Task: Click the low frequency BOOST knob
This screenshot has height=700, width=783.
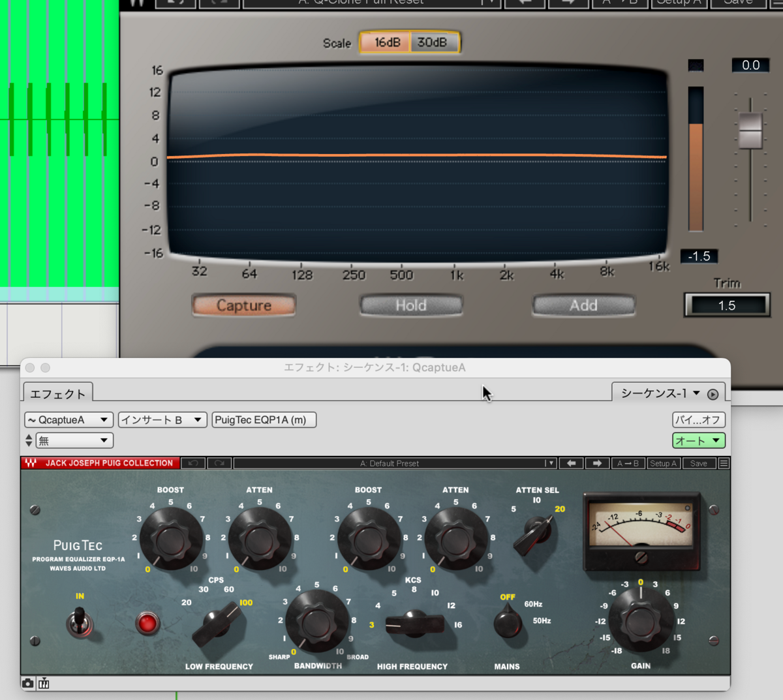Action: 170,540
